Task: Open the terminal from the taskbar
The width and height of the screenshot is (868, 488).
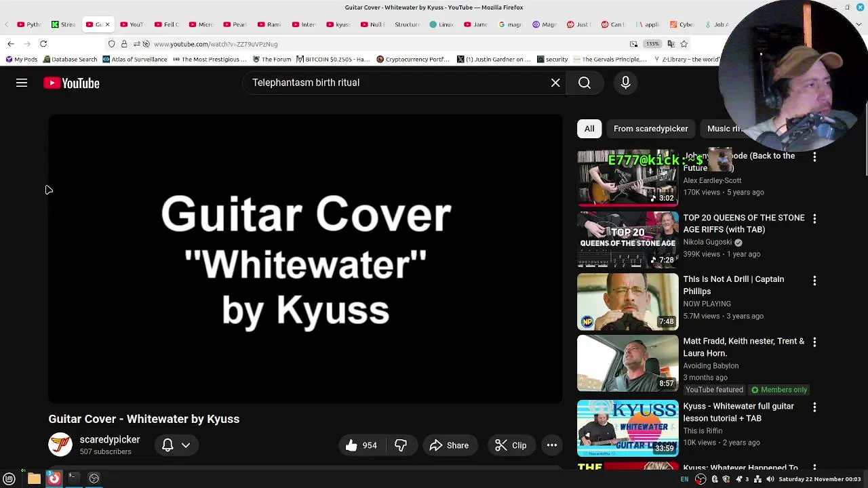Action: (73, 479)
